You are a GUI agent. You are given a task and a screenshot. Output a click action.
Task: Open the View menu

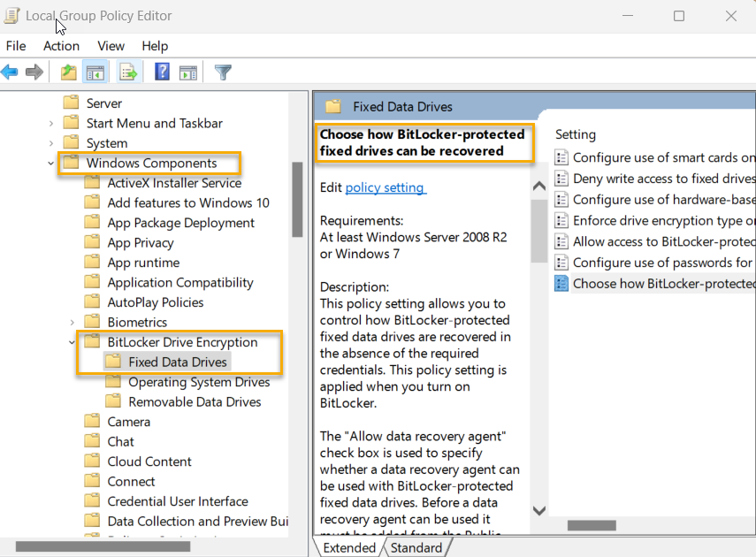[x=111, y=45]
